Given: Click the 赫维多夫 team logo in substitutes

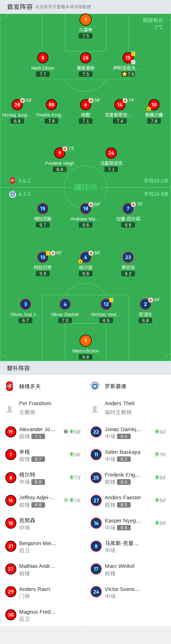Looking at the screenshot, I should (x=10, y=386).
